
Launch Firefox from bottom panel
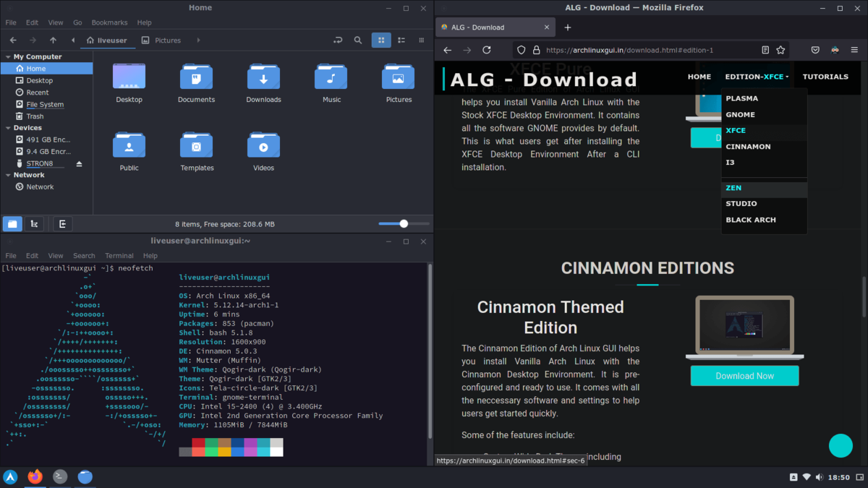tap(35, 476)
